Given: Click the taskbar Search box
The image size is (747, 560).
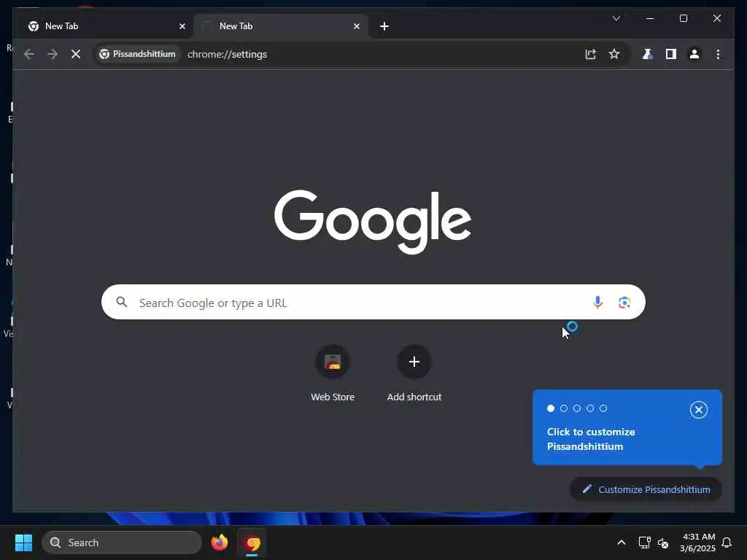Looking at the screenshot, I should point(122,542).
